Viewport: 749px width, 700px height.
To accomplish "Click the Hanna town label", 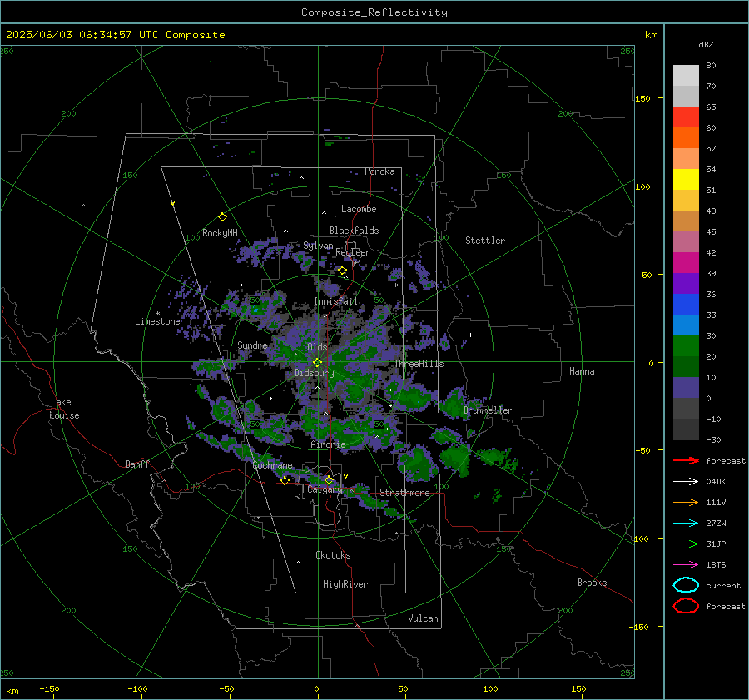I will [582, 370].
